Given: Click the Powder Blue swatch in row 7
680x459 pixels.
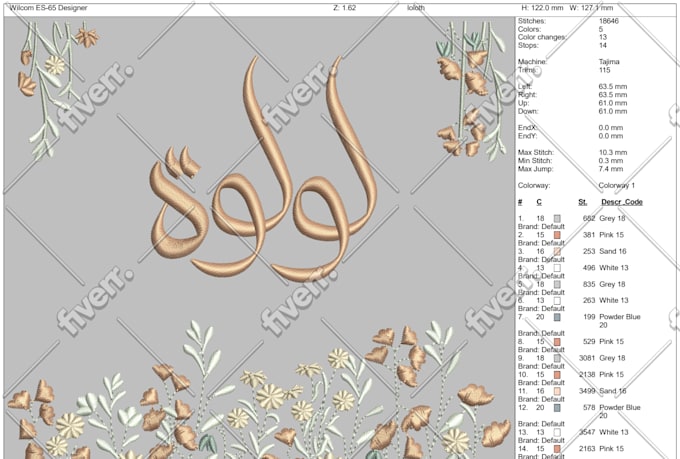Looking at the screenshot, I should [557, 317].
